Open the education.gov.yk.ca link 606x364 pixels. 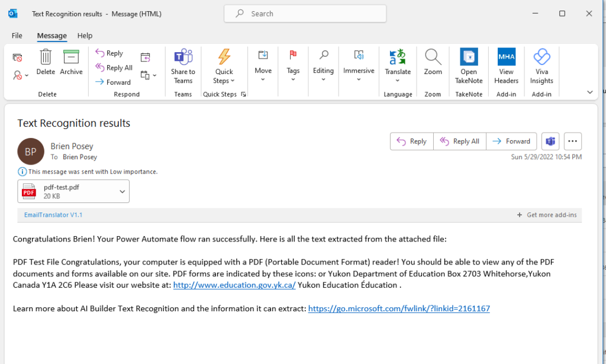(234, 285)
